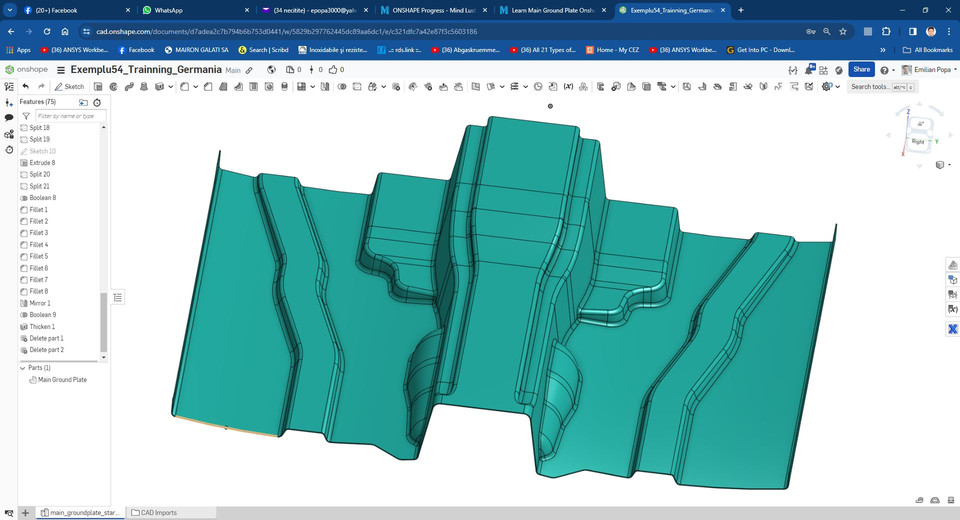Toggle the Features list view icon

tap(9, 86)
